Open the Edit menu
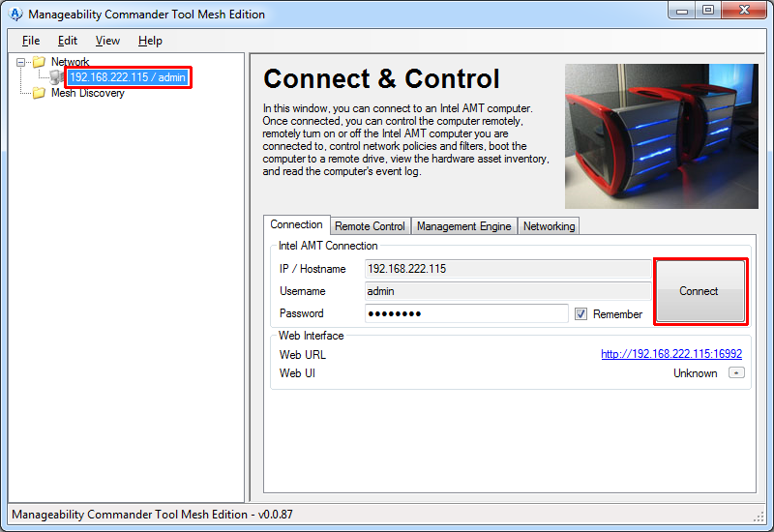Viewport: 774px width, 532px height. click(x=67, y=41)
